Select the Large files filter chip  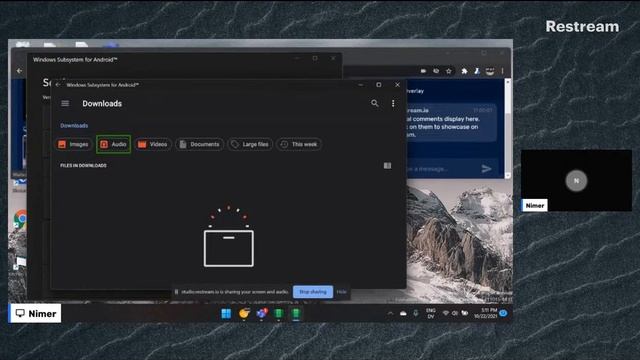(250, 144)
